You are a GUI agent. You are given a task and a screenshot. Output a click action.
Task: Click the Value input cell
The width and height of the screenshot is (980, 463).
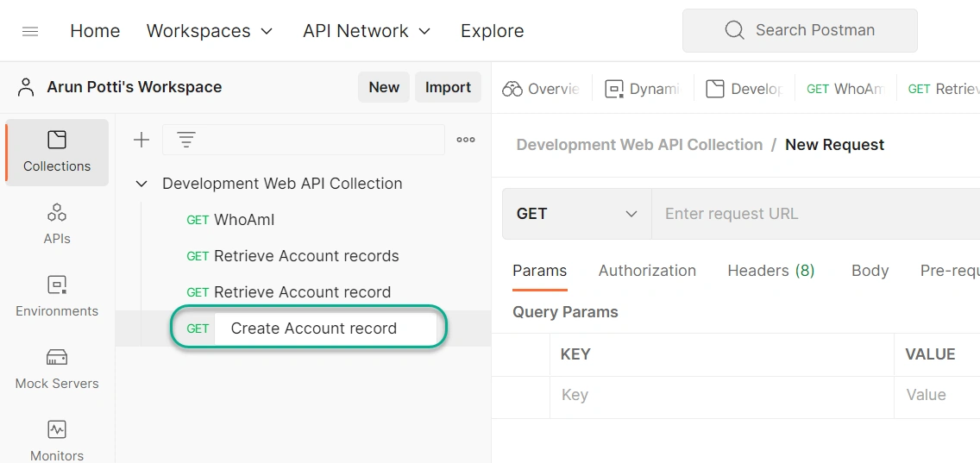pyautogui.click(x=937, y=395)
